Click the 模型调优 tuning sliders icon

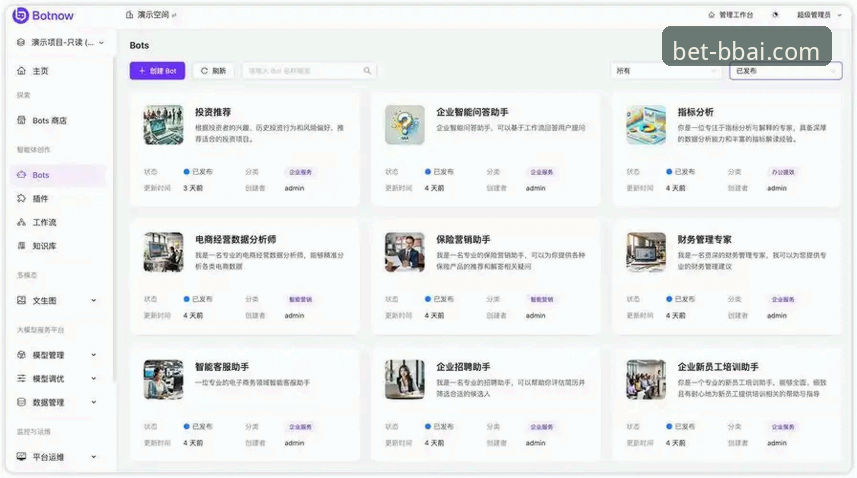click(x=21, y=378)
